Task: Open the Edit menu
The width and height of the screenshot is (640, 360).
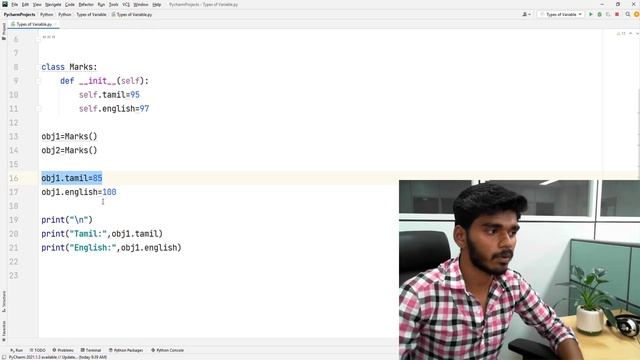Action: point(25,4)
